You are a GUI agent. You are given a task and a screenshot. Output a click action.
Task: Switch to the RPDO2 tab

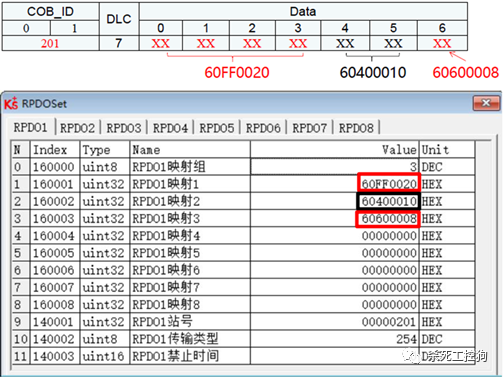77,128
